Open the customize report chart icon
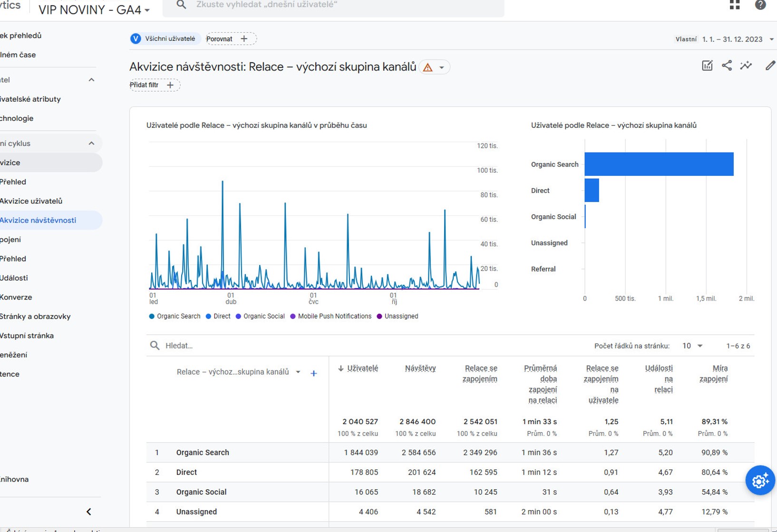Image resolution: width=777 pixels, height=532 pixels. [707, 66]
